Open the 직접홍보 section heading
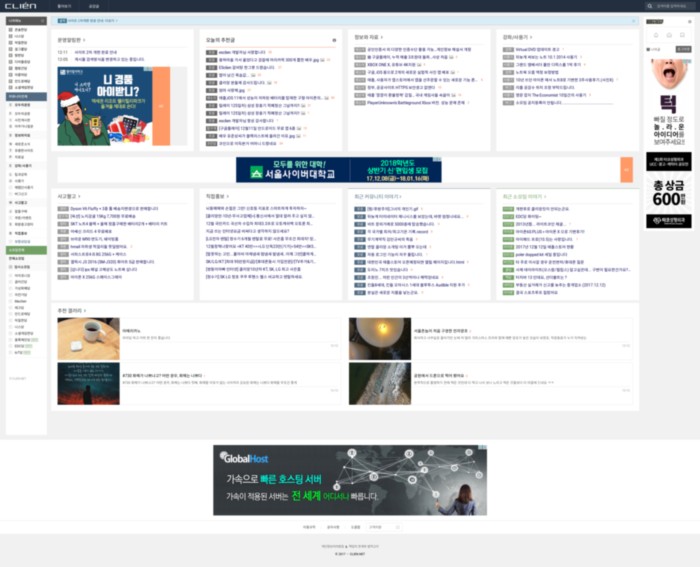The height and width of the screenshot is (567, 700). coord(215,196)
